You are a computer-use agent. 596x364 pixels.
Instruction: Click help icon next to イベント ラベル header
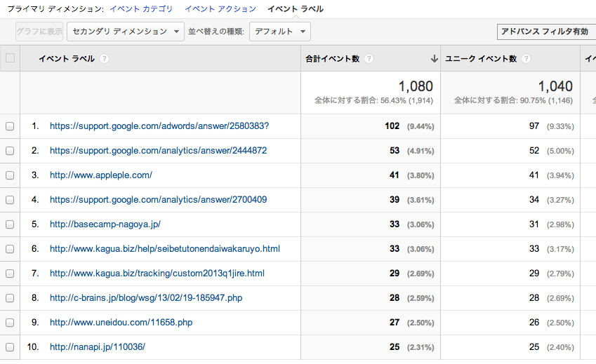pyautogui.click(x=105, y=60)
